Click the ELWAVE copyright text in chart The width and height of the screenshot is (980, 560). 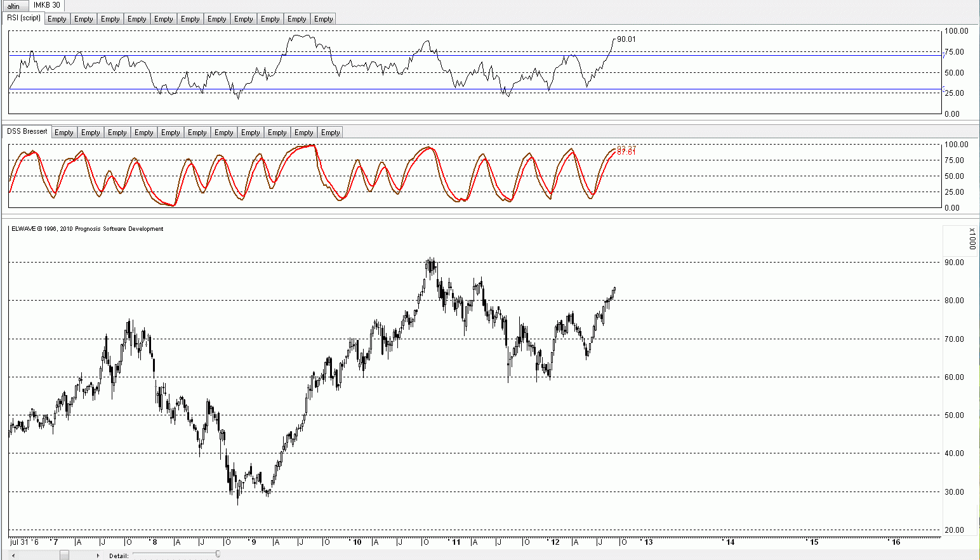click(x=88, y=229)
